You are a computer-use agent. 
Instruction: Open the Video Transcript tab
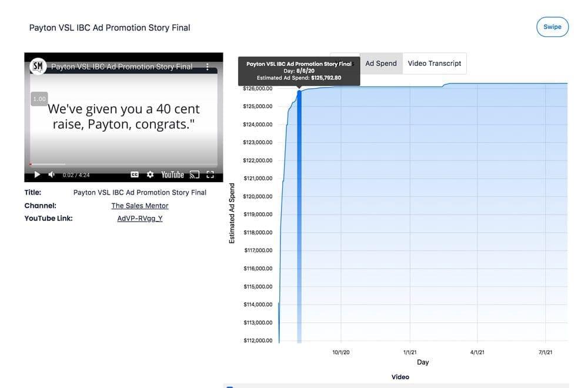pyautogui.click(x=435, y=63)
